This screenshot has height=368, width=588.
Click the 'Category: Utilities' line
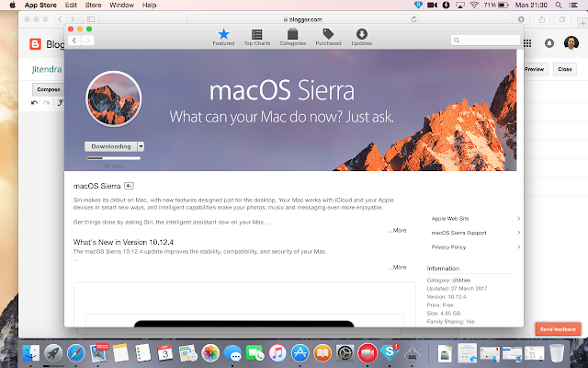pos(448,280)
